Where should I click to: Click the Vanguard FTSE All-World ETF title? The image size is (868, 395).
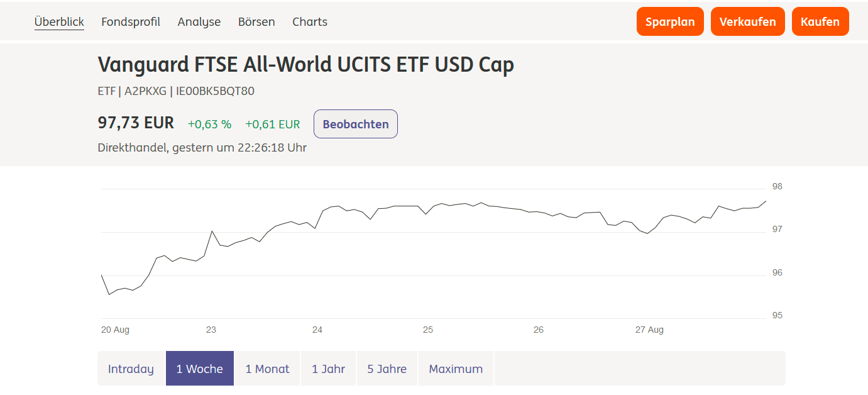coord(305,65)
